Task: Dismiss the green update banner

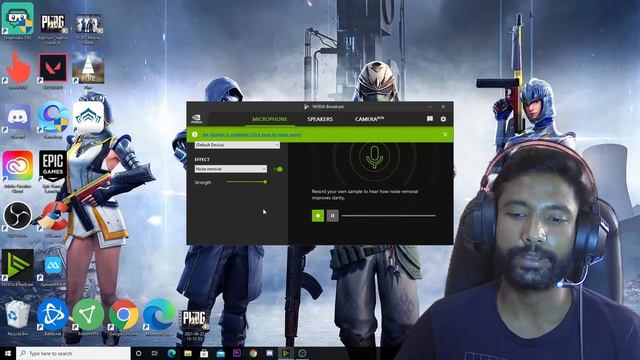Action: tap(445, 134)
